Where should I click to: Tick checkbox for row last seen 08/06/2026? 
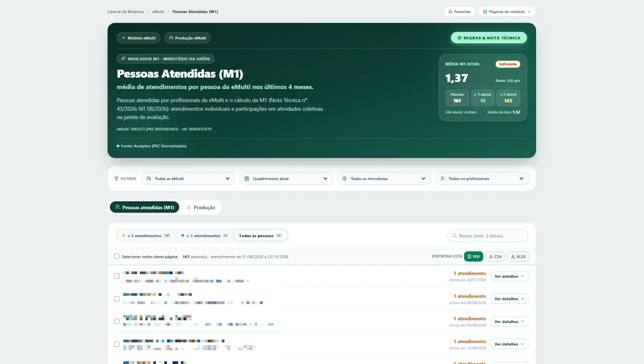coord(117,321)
